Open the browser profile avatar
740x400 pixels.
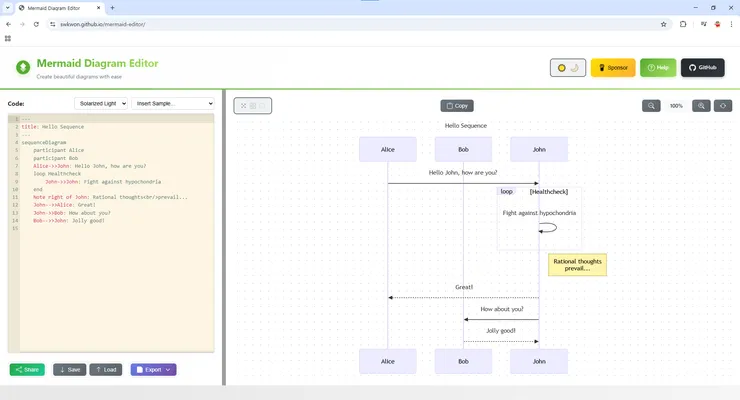click(x=717, y=24)
